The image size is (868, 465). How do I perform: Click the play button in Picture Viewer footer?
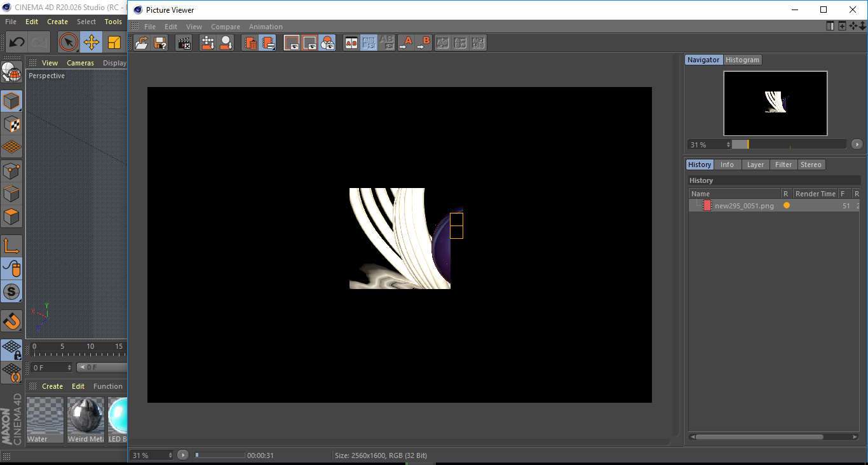(x=182, y=455)
